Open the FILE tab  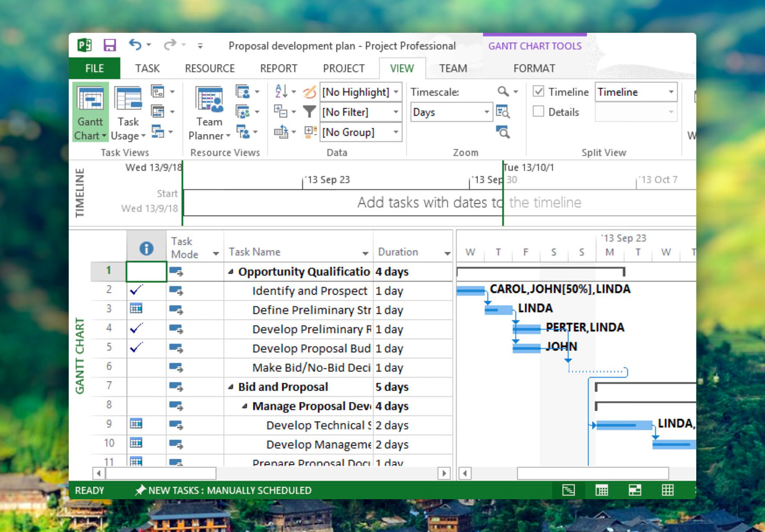(94, 68)
